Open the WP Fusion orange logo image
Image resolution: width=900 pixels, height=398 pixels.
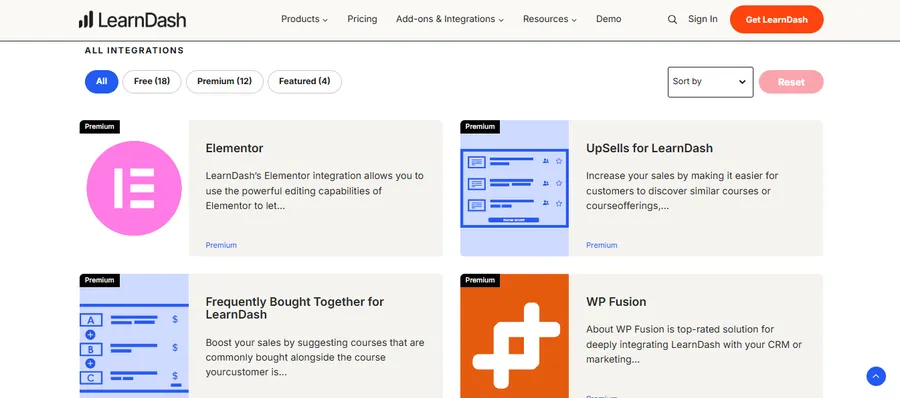514,336
